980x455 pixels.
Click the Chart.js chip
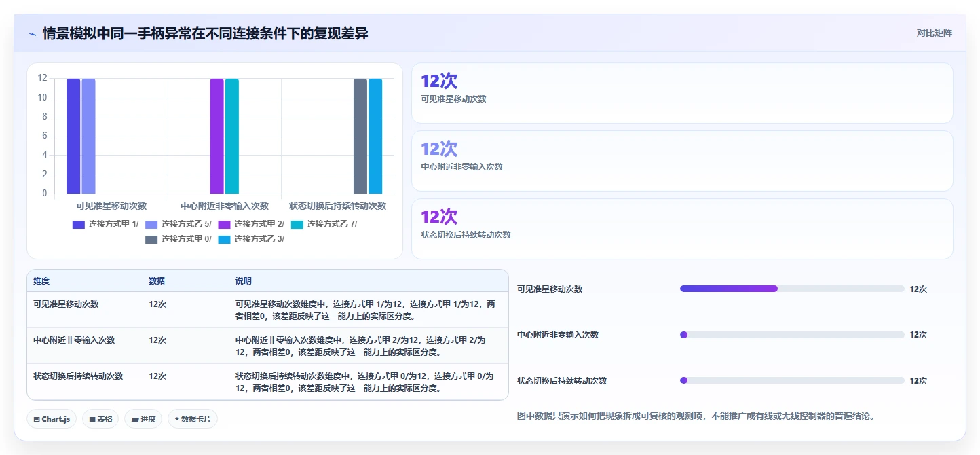pyautogui.click(x=52, y=419)
